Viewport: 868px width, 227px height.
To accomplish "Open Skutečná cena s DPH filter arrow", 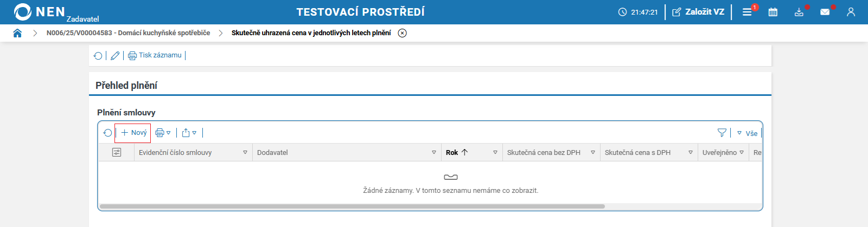I will (691, 153).
